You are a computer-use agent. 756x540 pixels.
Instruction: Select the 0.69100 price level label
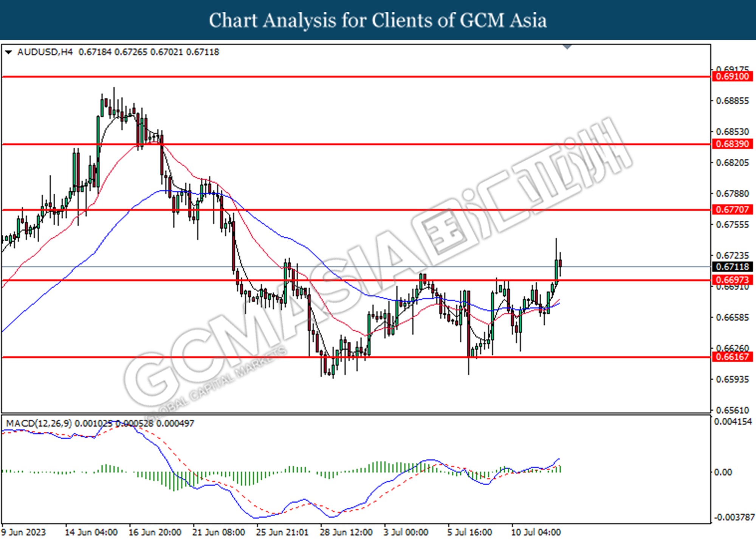[732, 76]
